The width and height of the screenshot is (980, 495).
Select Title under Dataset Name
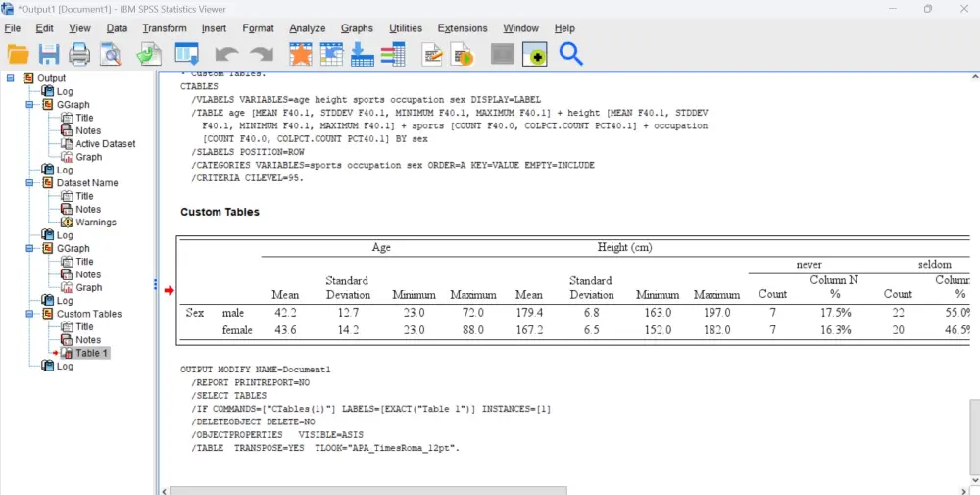pyautogui.click(x=84, y=196)
